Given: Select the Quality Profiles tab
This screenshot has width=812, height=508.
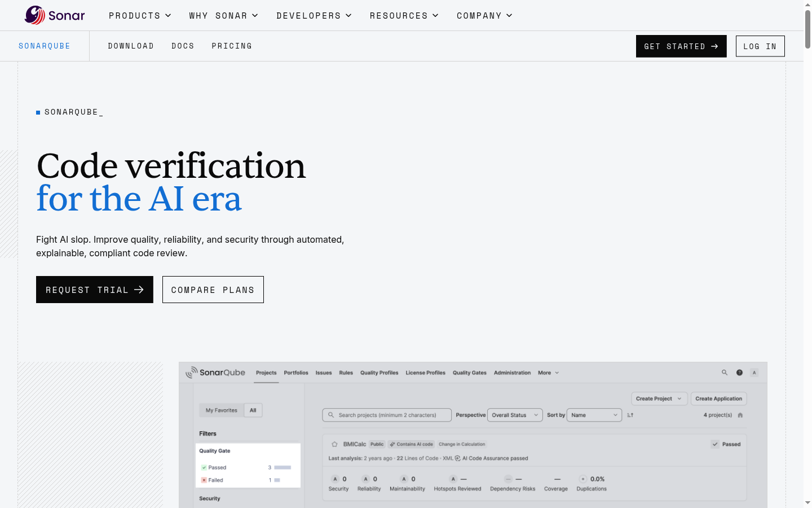Looking at the screenshot, I should tap(379, 373).
